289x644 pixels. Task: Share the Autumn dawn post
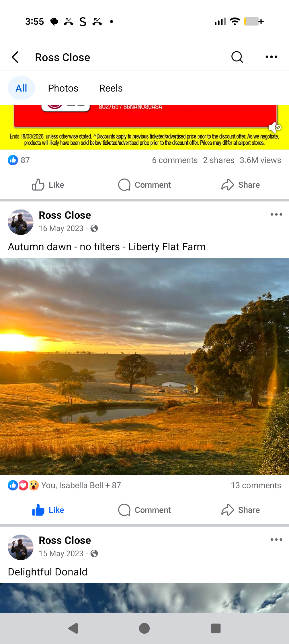241,510
